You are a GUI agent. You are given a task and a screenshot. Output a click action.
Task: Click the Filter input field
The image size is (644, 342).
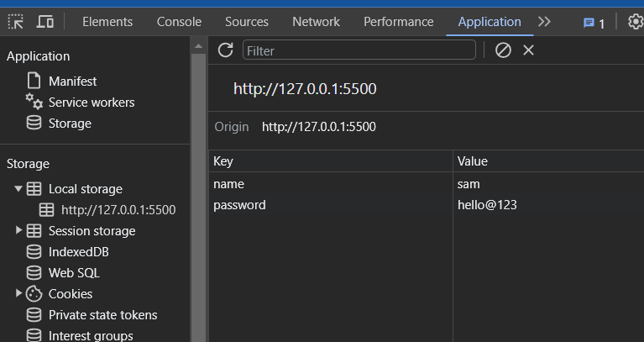[359, 50]
